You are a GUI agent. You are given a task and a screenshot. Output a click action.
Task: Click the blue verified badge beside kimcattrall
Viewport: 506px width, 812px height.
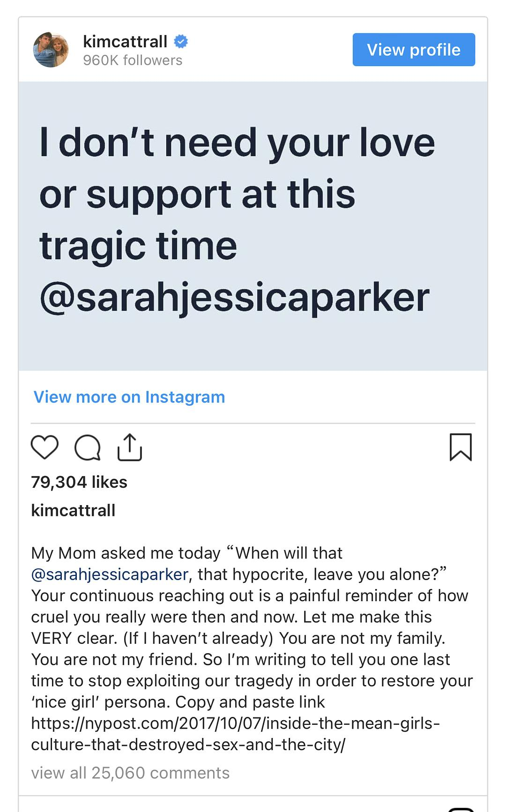[181, 42]
